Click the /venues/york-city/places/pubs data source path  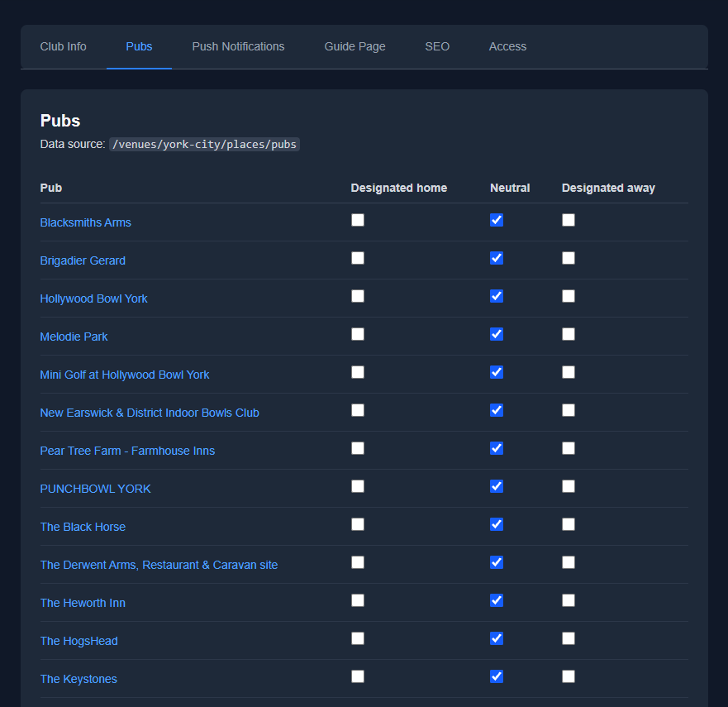coord(204,145)
